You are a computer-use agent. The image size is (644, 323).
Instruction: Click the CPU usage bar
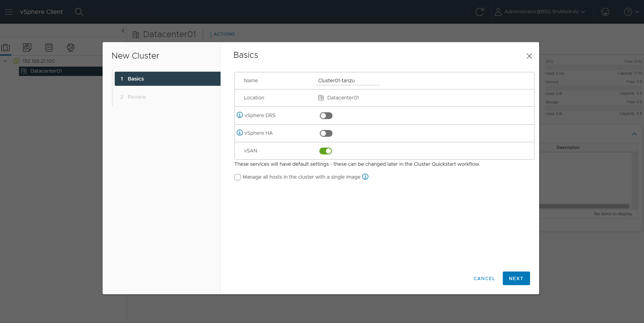pos(594,67)
